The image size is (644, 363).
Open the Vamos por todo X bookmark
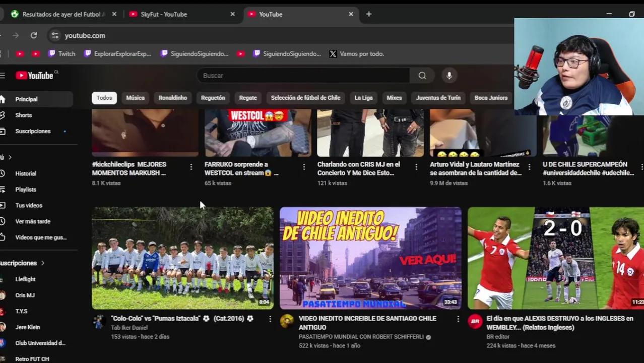coord(357,53)
